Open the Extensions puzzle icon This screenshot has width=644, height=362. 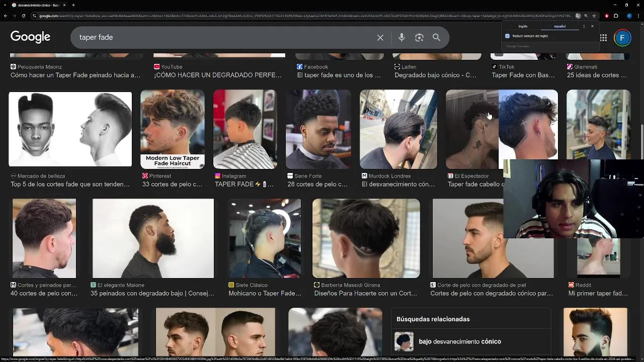pyautogui.click(x=616, y=16)
